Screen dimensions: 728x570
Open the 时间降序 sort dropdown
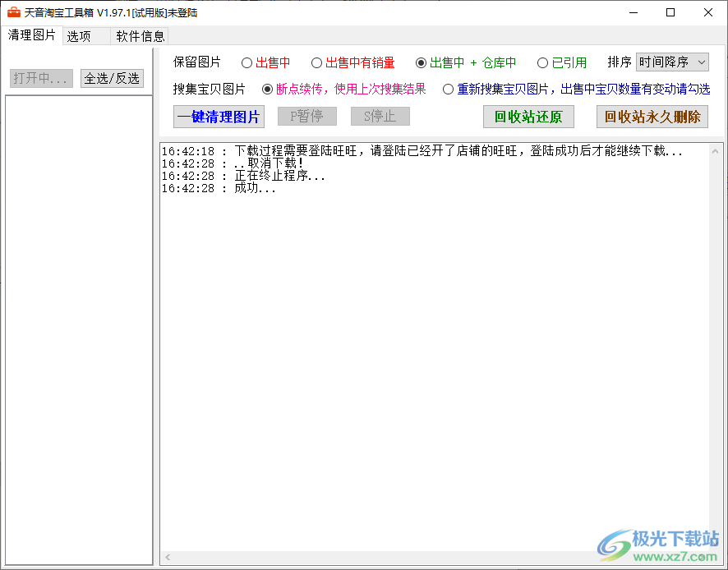tap(672, 62)
